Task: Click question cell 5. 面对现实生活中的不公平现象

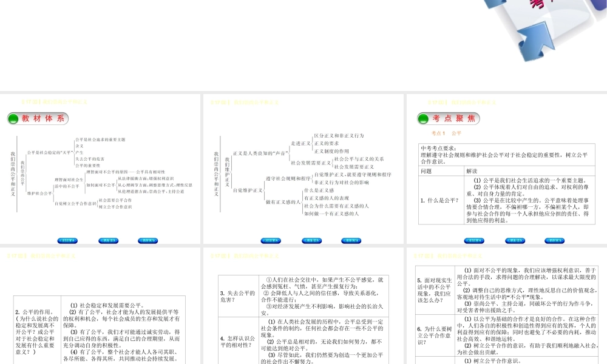Action: pyautogui.click(x=435, y=290)
